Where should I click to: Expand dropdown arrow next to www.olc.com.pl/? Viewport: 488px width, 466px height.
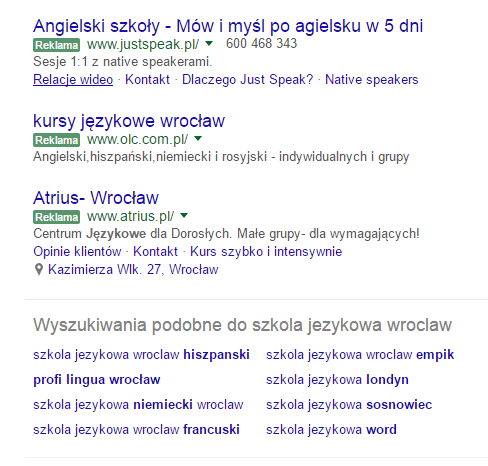pyautogui.click(x=198, y=138)
